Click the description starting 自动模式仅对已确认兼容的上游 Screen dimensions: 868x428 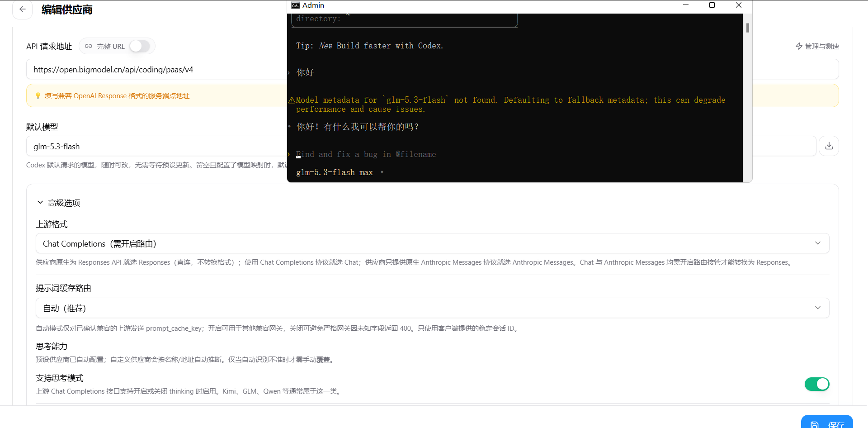click(x=278, y=328)
